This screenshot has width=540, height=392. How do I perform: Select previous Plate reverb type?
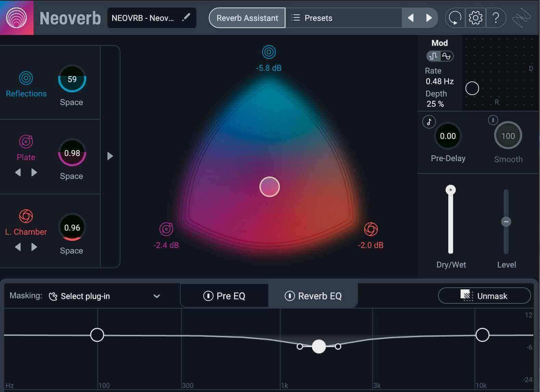[x=18, y=172]
